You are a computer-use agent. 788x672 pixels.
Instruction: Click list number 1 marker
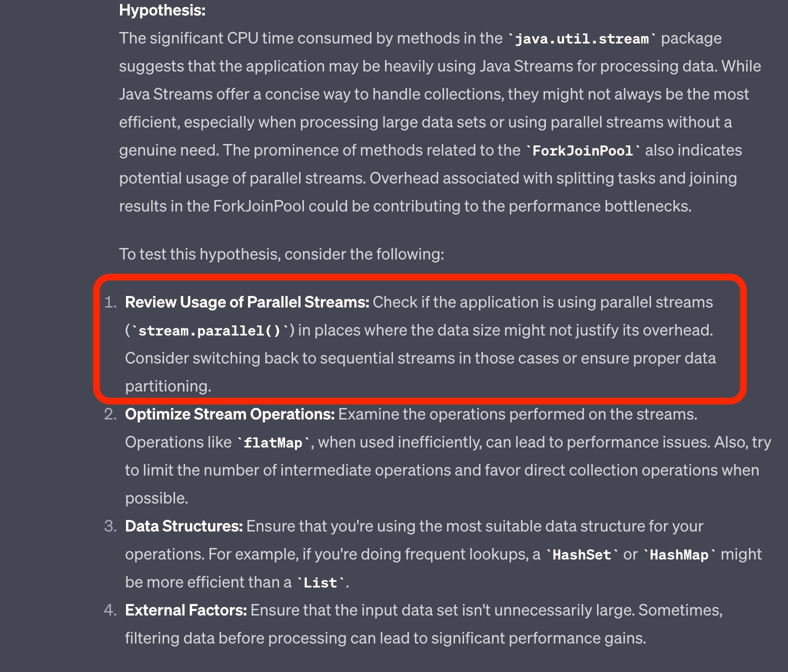pyautogui.click(x=110, y=302)
